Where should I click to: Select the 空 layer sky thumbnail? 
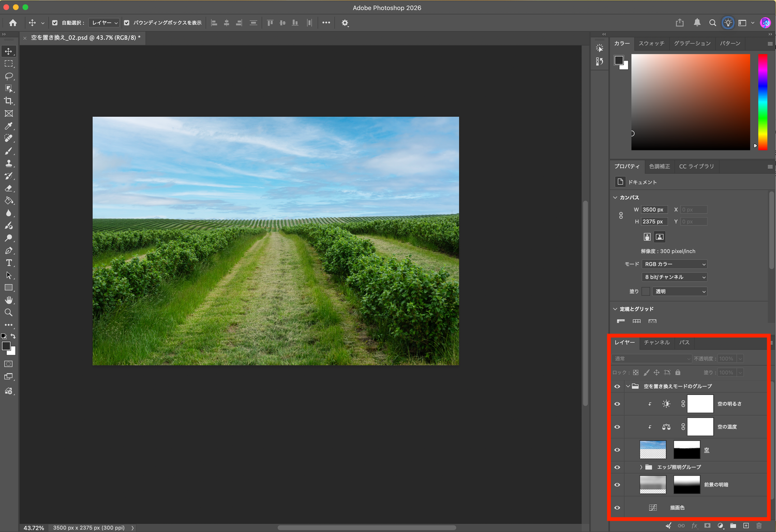(x=653, y=450)
